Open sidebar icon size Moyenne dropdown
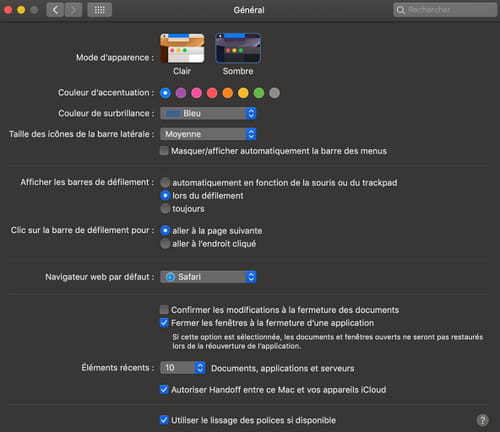This screenshot has height=432, width=500. 208,134
